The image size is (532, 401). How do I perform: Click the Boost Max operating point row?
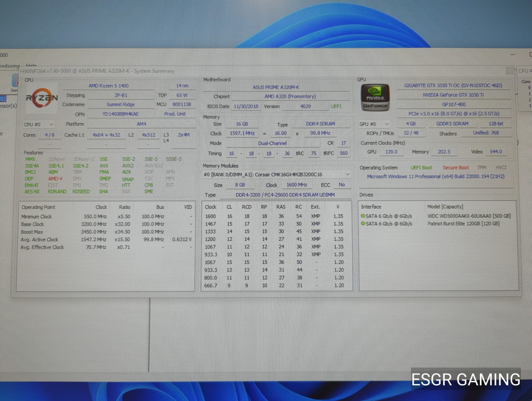(x=106, y=232)
